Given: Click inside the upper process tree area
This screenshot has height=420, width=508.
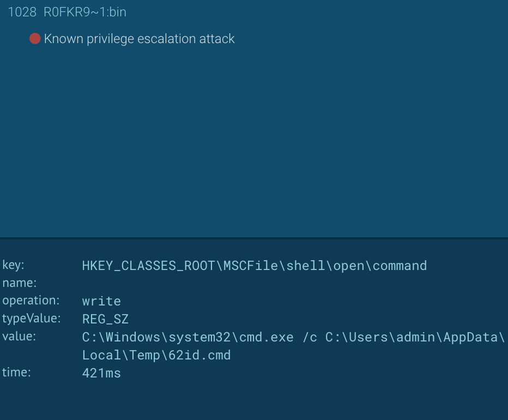Looking at the screenshot, I should coord(254,136).
